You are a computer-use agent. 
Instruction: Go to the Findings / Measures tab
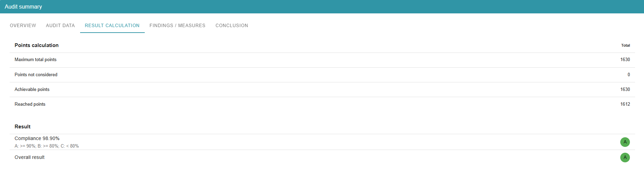pyautogui.click(x=177, y=26)
